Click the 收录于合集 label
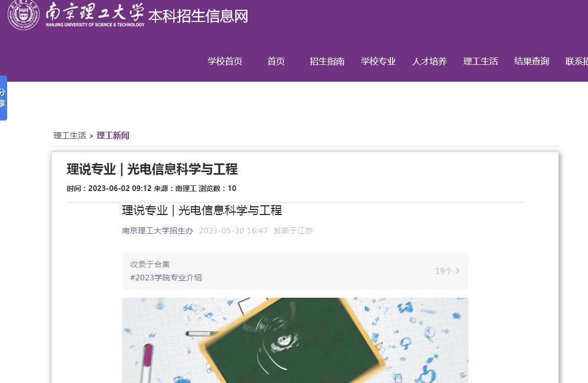The height and width of the screenshot is (383, 588). [x=150, y=265]
